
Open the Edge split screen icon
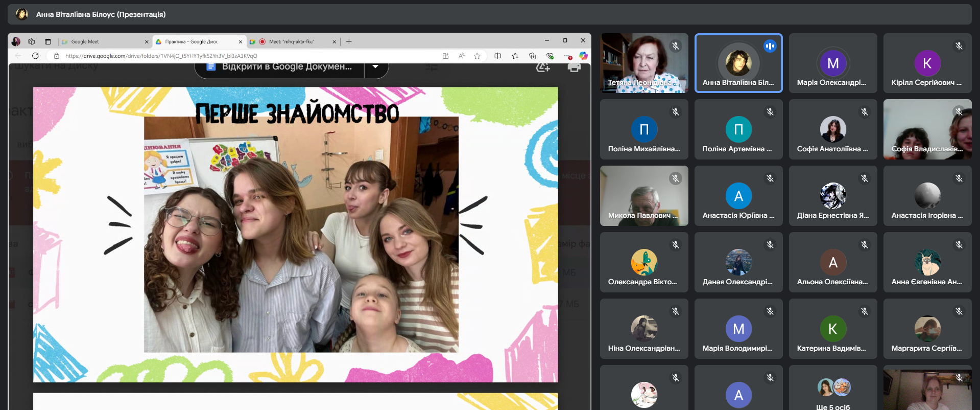pyautogui.click(x=497, y=56)
